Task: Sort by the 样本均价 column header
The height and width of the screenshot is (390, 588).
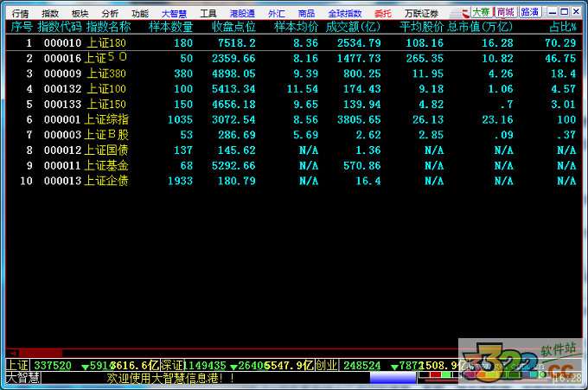Action: pos(297,27)
